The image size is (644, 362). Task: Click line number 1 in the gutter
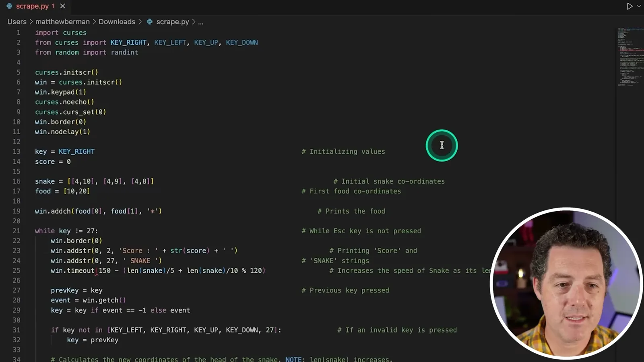click(18, 33)
